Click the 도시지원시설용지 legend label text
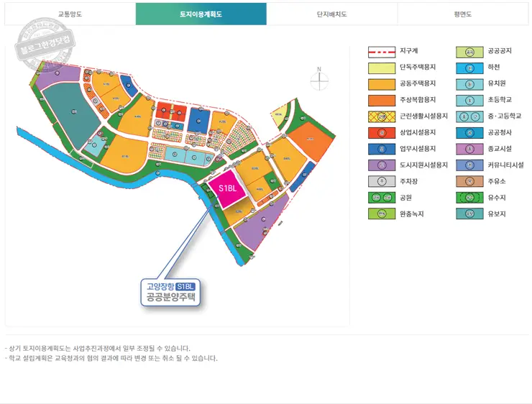 click(x=423, y=165)
